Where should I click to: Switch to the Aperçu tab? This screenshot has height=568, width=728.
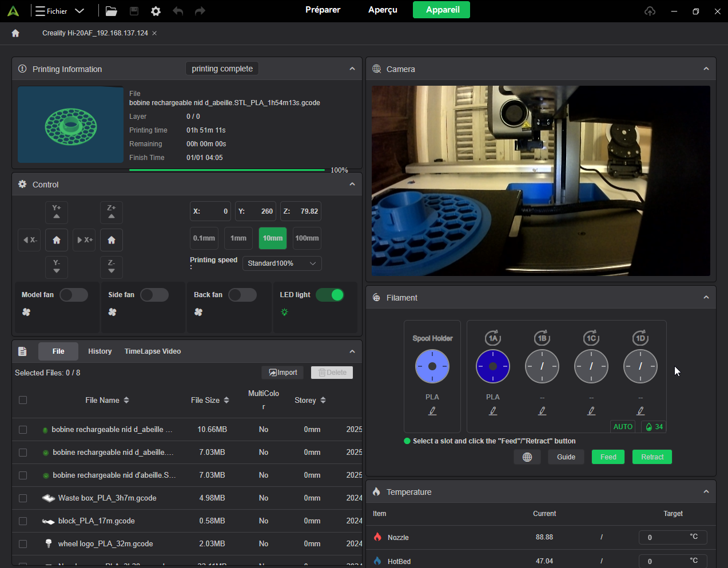coord(383,10)
